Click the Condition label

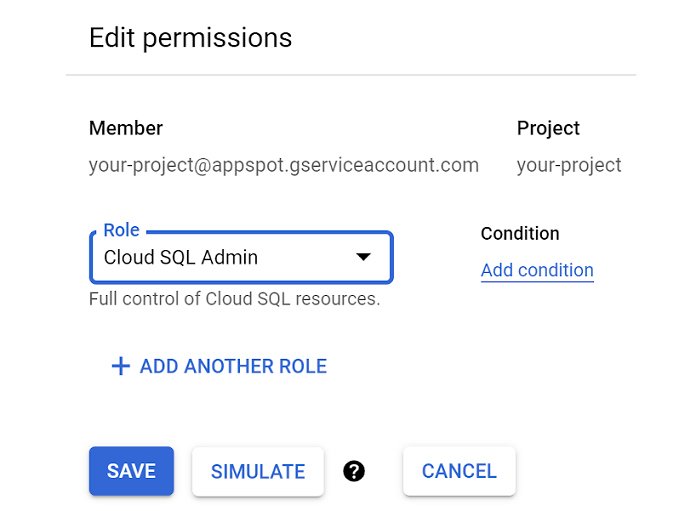click(520, 233)
